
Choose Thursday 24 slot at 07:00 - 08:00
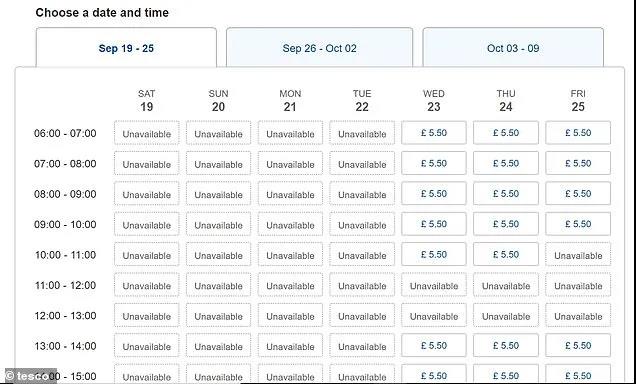click(x=506, y=163)
